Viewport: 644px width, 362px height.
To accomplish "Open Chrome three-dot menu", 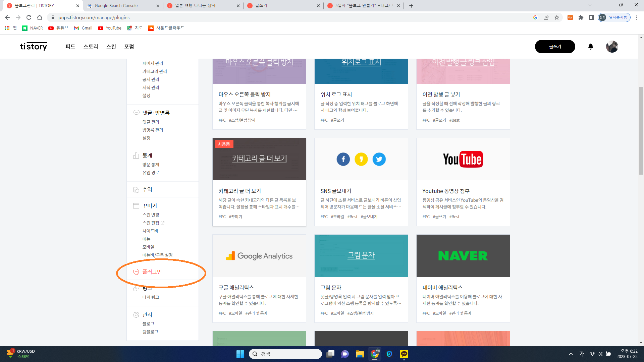I will [x=637, y=17].
